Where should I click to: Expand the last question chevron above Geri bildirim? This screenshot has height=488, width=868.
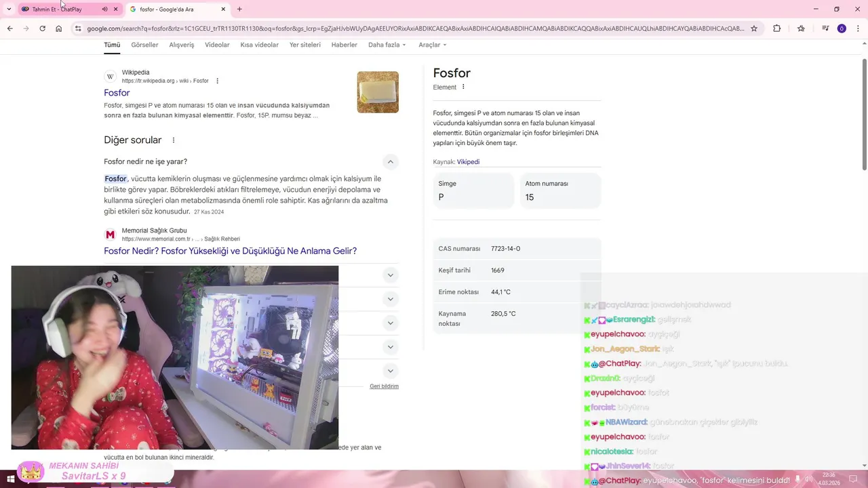[x=390, y=371]
